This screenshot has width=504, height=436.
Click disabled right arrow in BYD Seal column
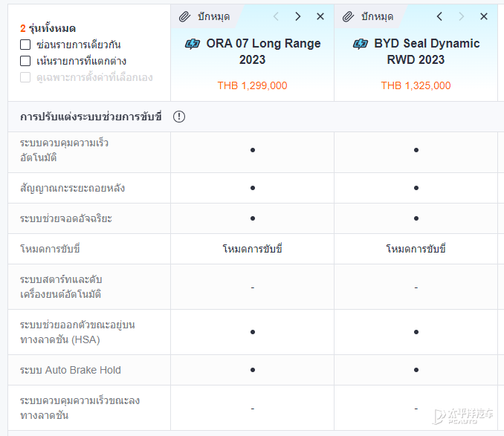tap(462, 16)
